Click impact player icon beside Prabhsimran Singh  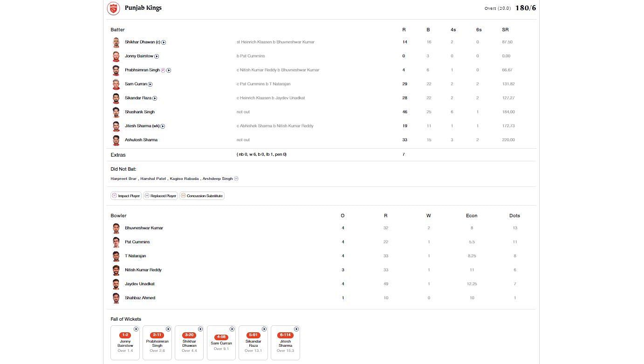(163, 70)
